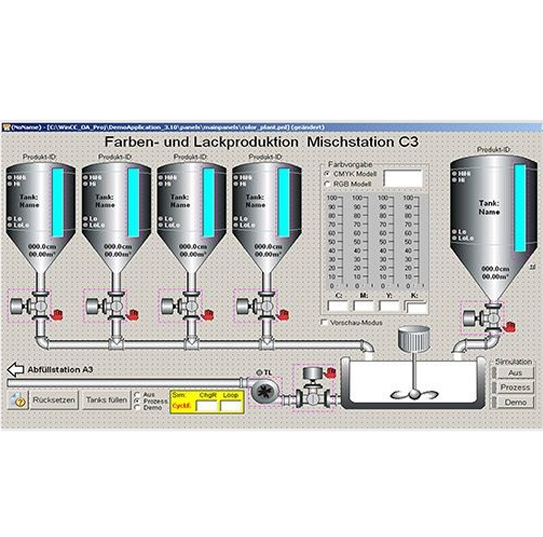Click the Y colour scale slider
The height and width of the screenshot is (537, 543).
pos(388,242)
